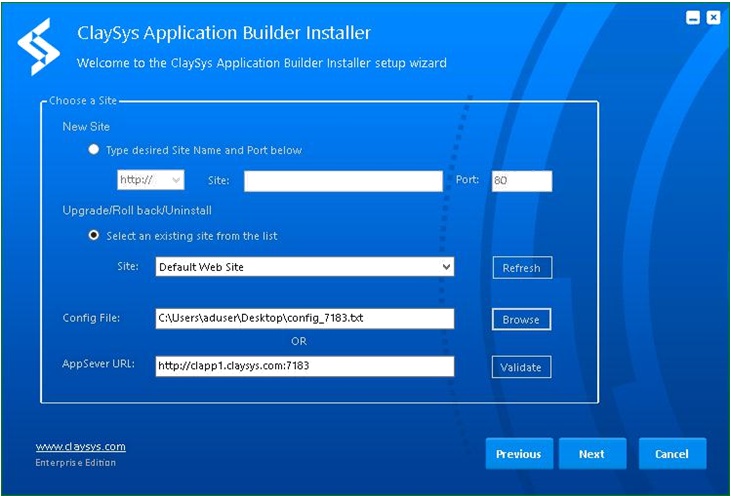This screenshot has width=731, height=496.
Task: Close the installer window
Action: coord(713,18)
